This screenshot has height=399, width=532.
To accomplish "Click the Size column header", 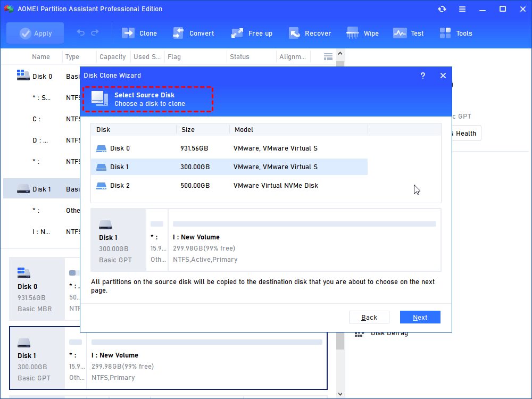I will (188, 129).
